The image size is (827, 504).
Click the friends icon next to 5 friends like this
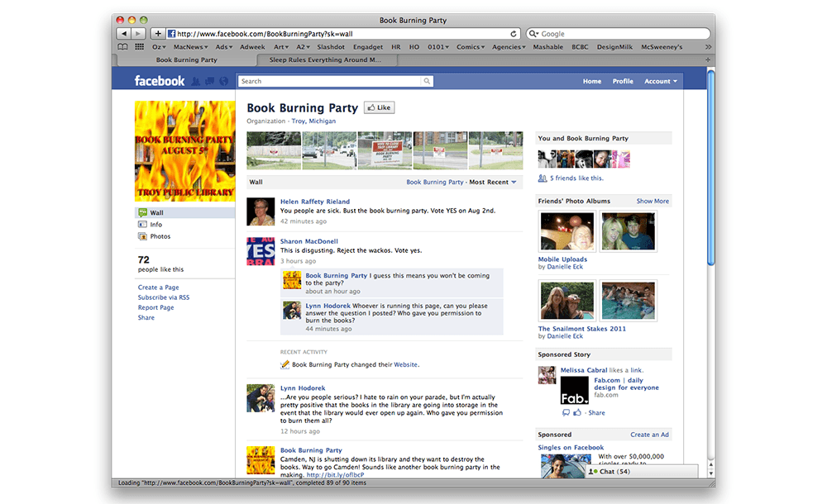[543, 178]
